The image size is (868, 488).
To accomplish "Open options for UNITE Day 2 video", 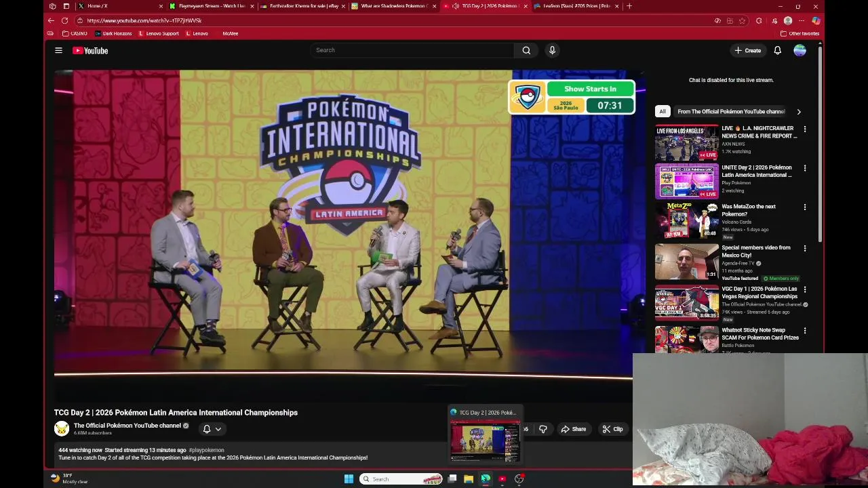I will 805,168.
